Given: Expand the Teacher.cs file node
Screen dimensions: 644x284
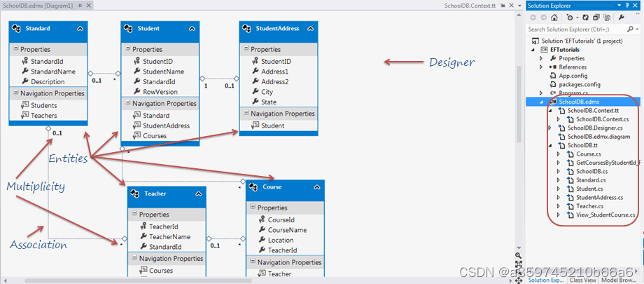Looking at the screenshot, I should (558, 205).
